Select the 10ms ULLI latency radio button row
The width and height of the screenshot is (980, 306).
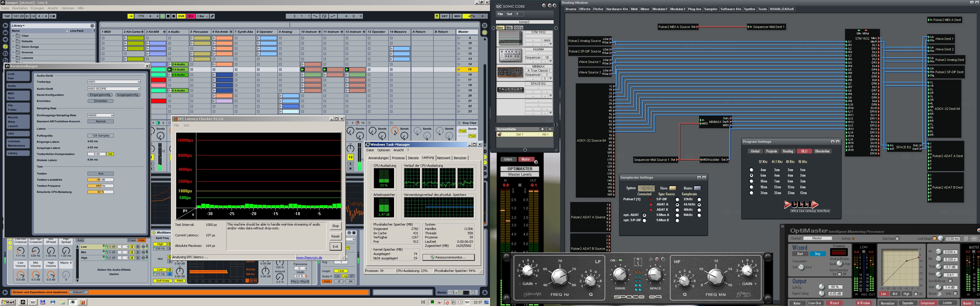click(751, 181)
